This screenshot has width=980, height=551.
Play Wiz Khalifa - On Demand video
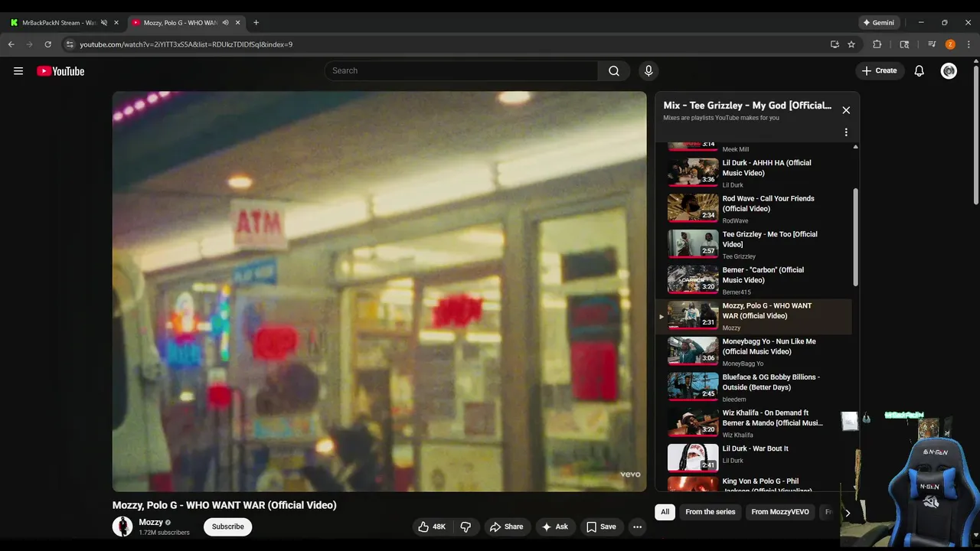click(x=753, y=423)
